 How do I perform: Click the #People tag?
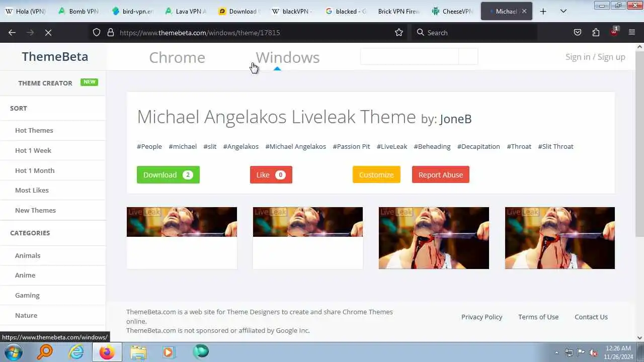pyautogui.click(x=149, y=146)
